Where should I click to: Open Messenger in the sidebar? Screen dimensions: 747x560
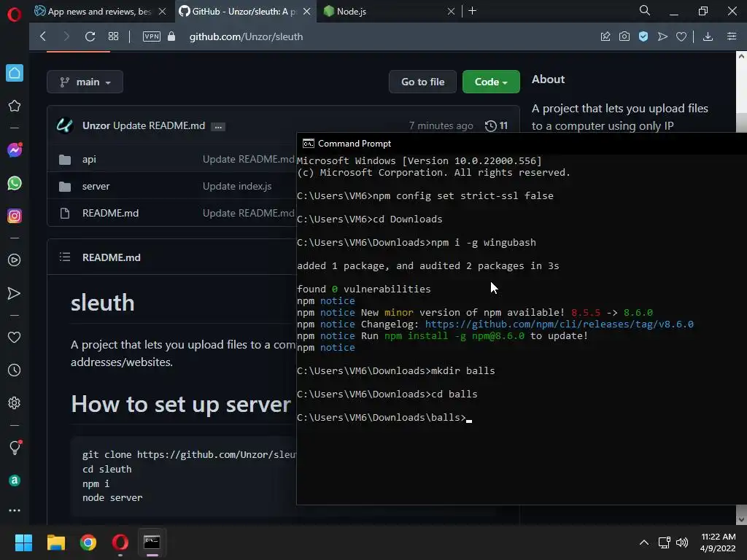pos(15,150)
